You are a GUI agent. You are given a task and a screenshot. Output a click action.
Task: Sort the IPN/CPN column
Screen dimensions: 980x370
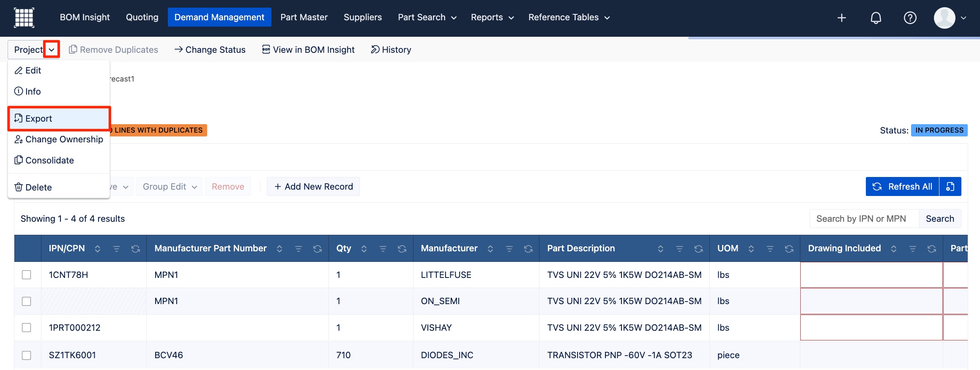(x=97, y=249)
